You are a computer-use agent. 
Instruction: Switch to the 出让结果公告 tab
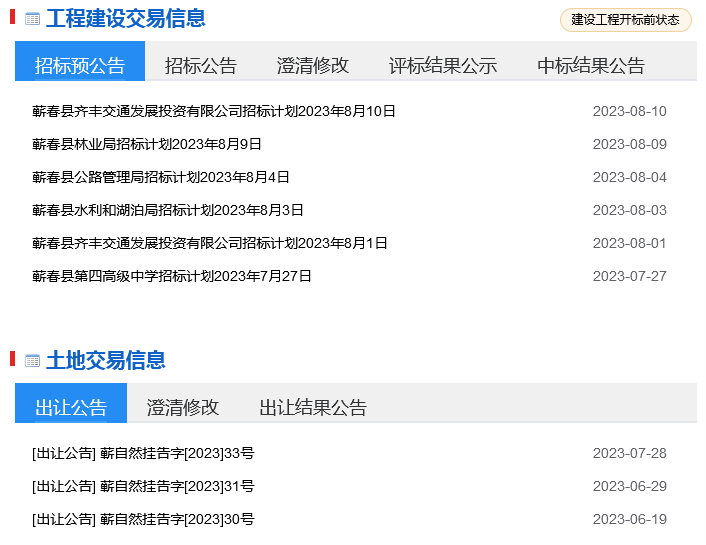(313, 408)
